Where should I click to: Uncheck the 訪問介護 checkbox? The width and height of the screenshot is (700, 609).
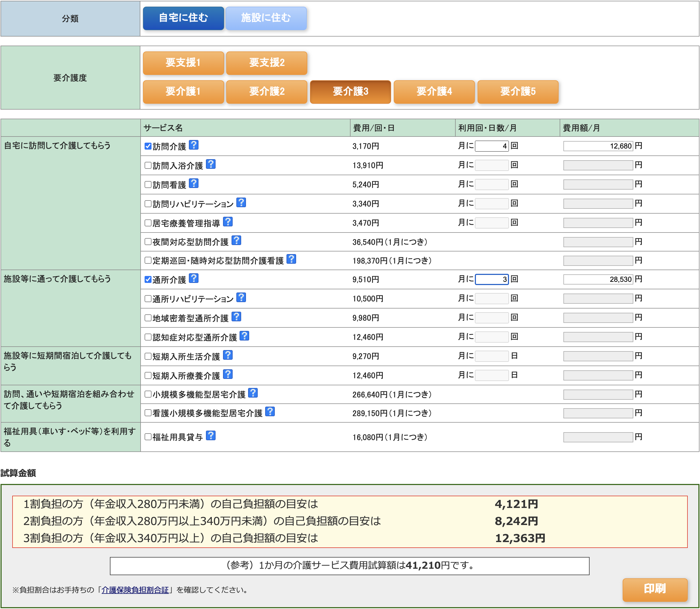[148, 146]
